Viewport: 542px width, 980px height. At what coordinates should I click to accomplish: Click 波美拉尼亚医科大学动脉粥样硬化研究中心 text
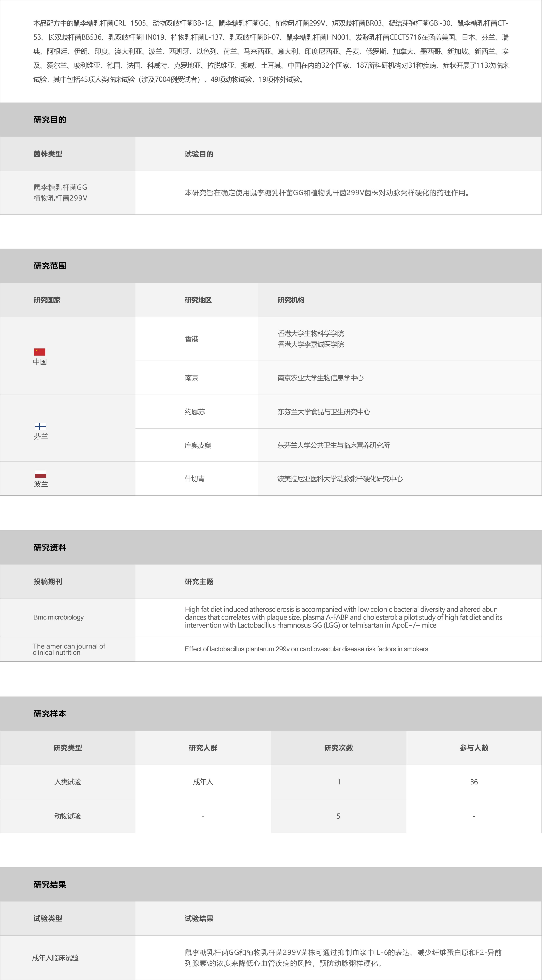tap(340, 479)
